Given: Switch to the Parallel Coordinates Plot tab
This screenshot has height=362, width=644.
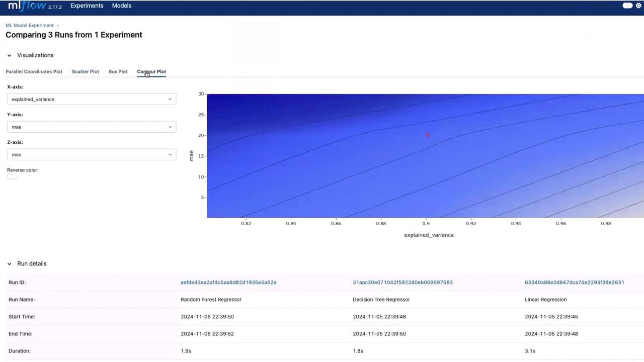Looking at the screenshot, I should pos(34,71).
